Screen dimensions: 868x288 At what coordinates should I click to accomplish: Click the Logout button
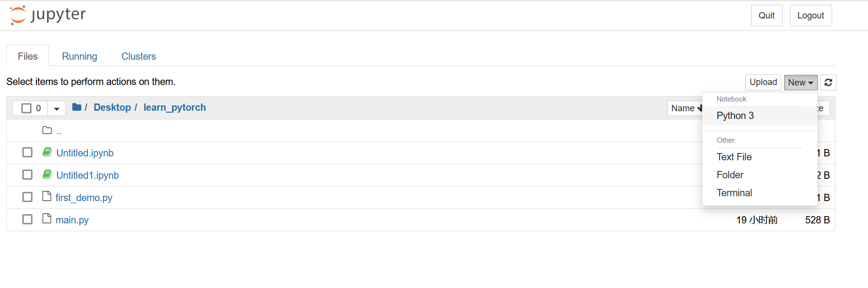click(810, 15)
